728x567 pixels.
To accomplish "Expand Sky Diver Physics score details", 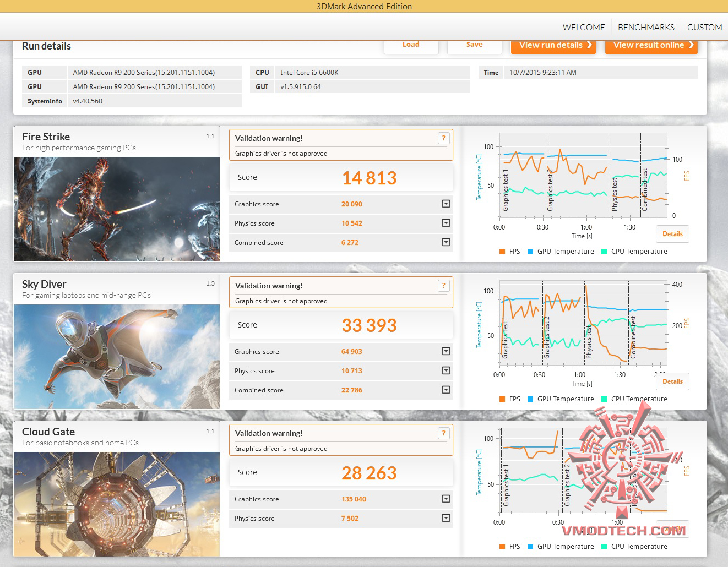I will (446, 370).
